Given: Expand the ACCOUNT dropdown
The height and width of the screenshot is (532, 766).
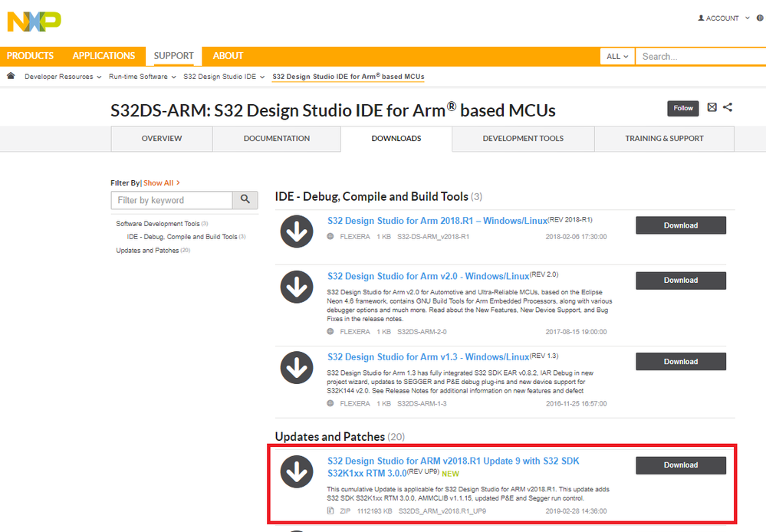Looking at the screenshot, I should coord(747,18).
